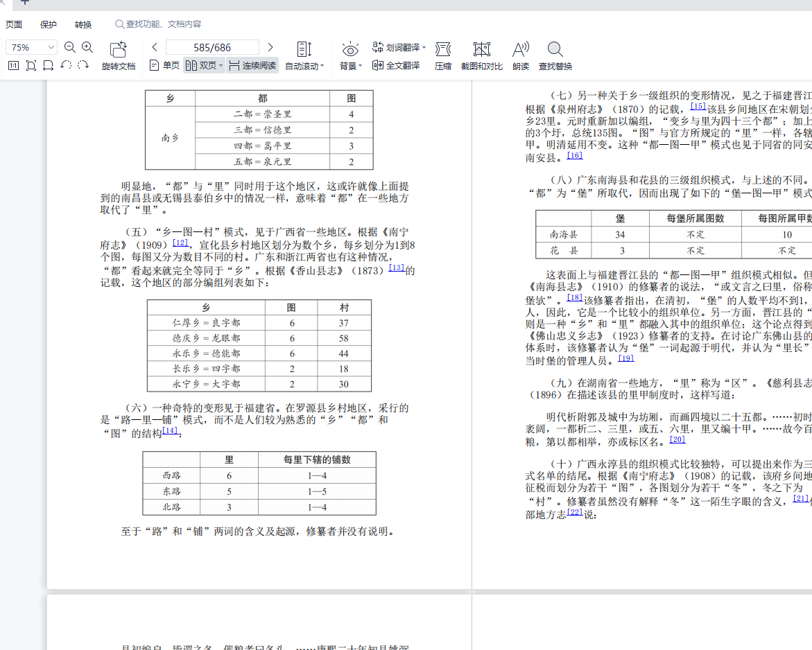Image resolution: width=812 pixels, height=650 pixels.
Task: Click table cell 长乐乡＝四字都
Action: (x=206, y=369)
